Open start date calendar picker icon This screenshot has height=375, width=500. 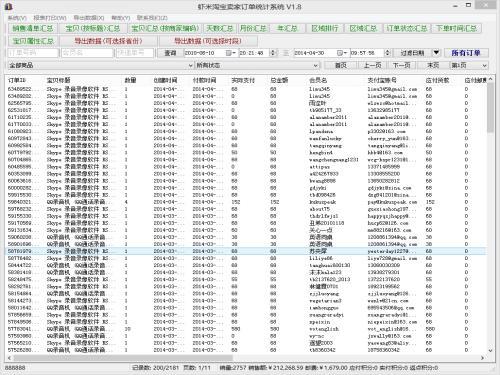pyautogui.click(x=229, y=53)
